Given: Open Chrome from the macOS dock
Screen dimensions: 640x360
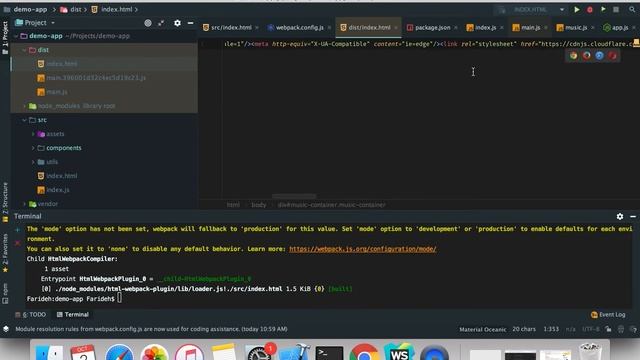Looking at the screenshot, I should coord(364,353).
